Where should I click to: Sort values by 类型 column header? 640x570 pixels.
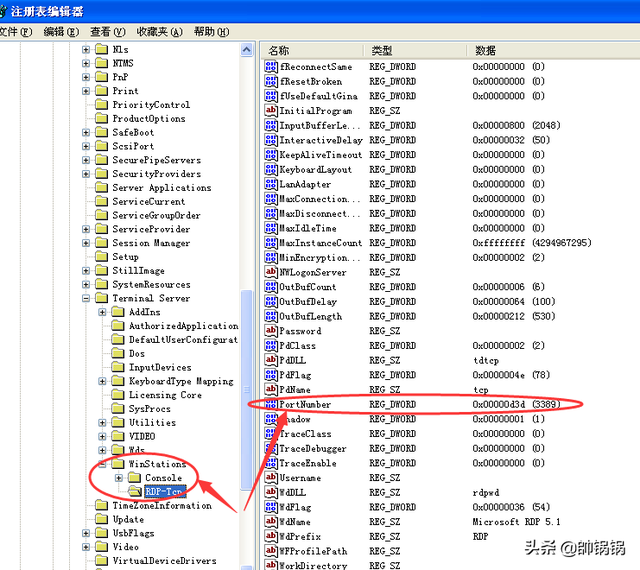pos(415,51)
